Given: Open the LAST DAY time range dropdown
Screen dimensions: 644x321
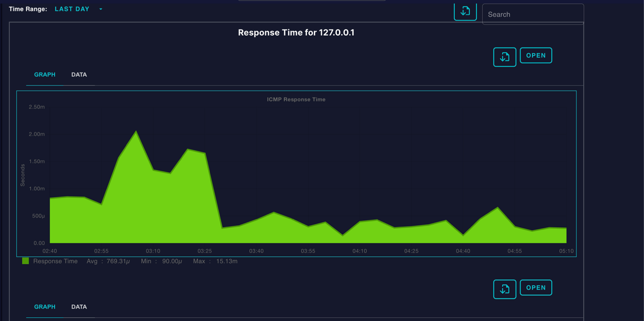Looking at the screenshot, I should point(78,9).
